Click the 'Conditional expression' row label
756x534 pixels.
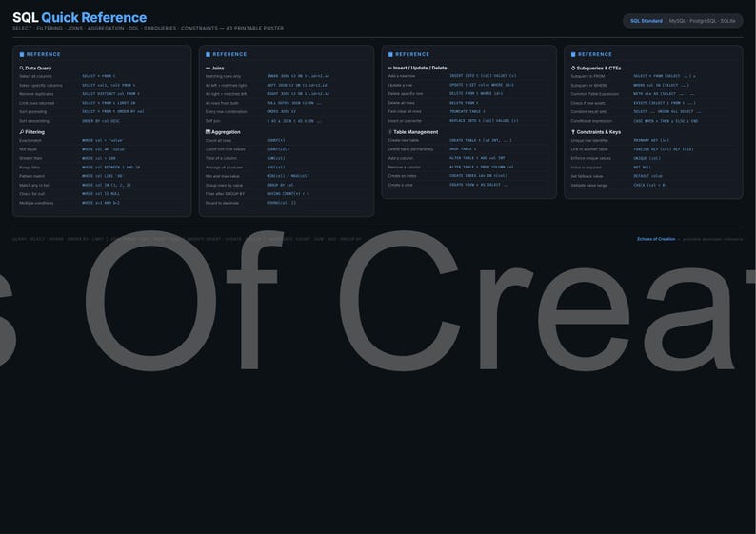tap(591, 121)
